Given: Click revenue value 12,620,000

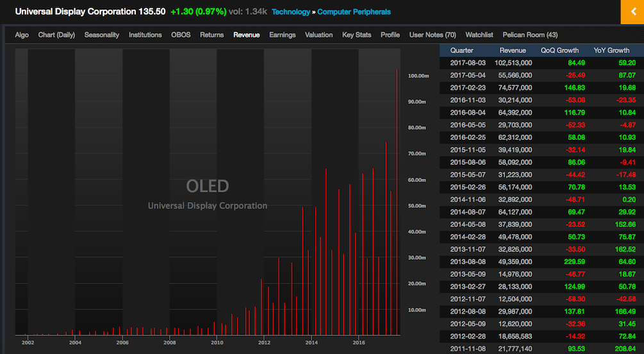Looking at the screenshot, I should 515,324.
